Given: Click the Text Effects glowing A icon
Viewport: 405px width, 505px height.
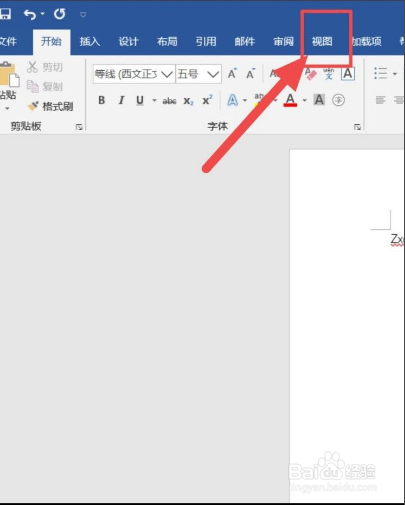Looking at the screenshot, I should coord(233,100).
